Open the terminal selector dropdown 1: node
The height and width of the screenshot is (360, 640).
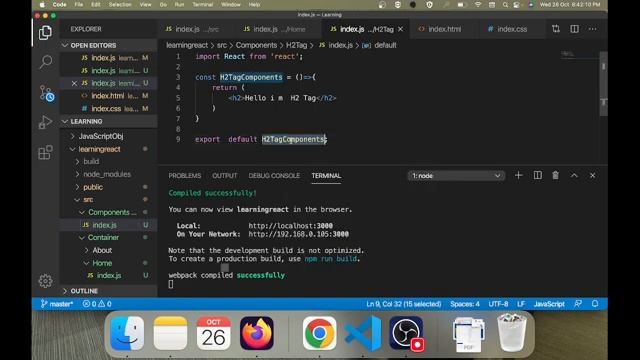click(x=456, y=176)
